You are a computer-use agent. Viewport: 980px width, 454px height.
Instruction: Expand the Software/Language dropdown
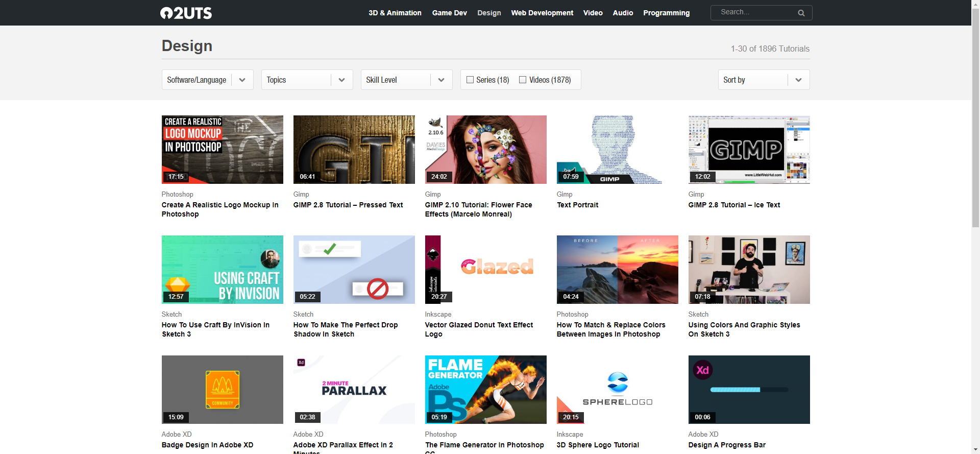pyautogui.click(x=208, y=80)
